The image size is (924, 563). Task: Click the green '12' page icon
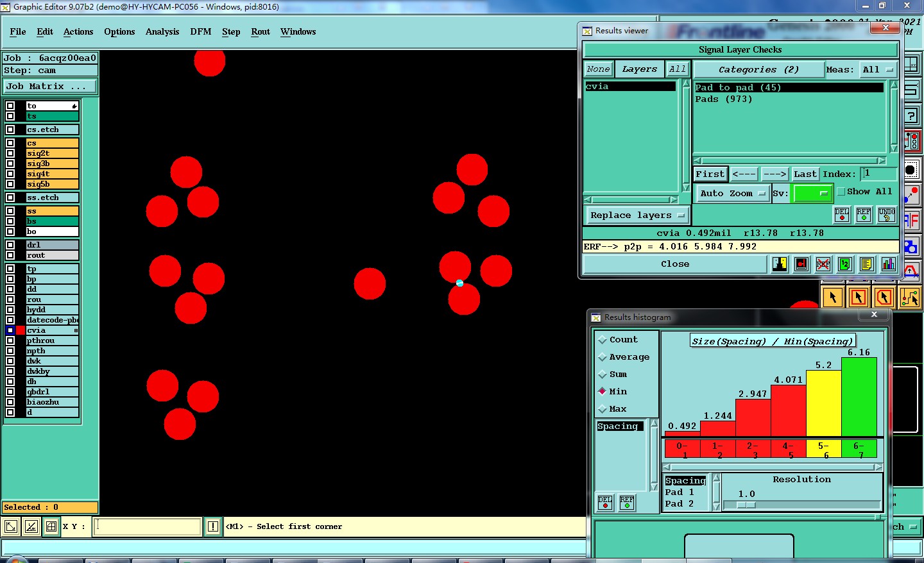click(845, 264)
